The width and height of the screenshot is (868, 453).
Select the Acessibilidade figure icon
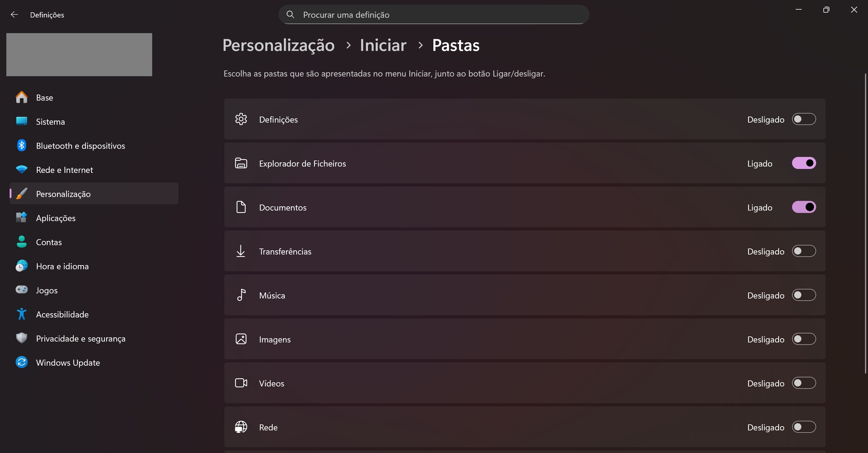click(22, 314)
